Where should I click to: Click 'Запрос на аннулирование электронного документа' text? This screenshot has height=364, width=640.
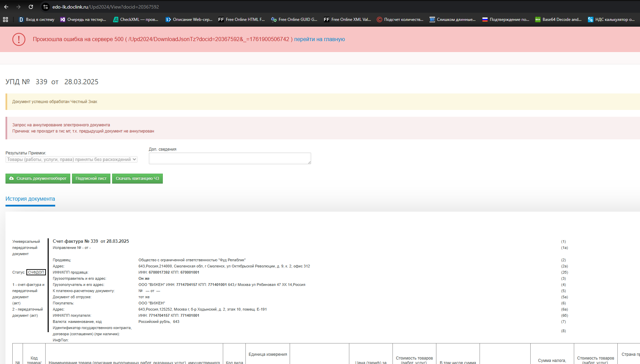61,125
